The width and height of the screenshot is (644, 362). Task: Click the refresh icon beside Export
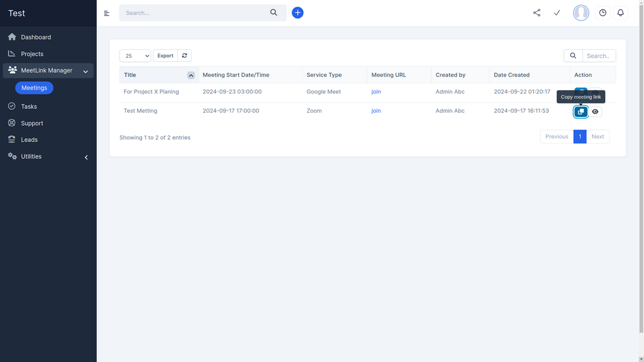coord(184,55)
